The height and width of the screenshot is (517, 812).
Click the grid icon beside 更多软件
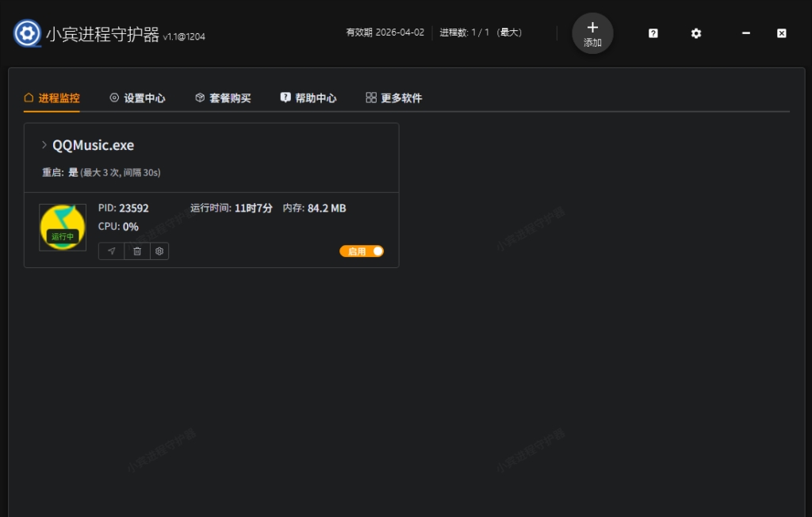[x=370, y=97]
